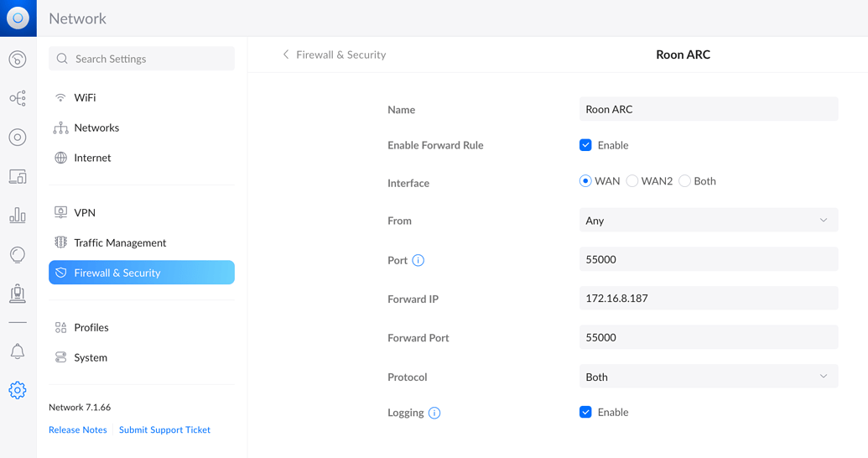Viewport: 868px width, 458px height.
Task: Open the Notifications bell icon
Action: [x=18, y=351]
